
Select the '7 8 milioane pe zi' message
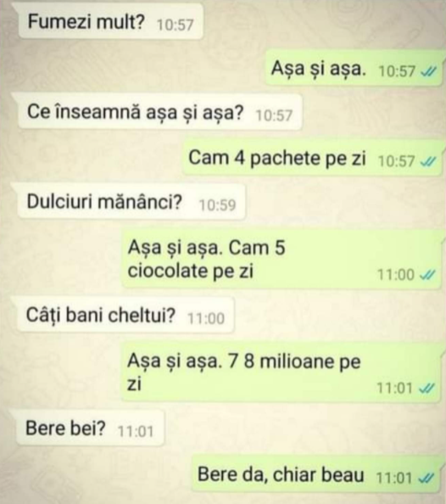pos(282,372)
